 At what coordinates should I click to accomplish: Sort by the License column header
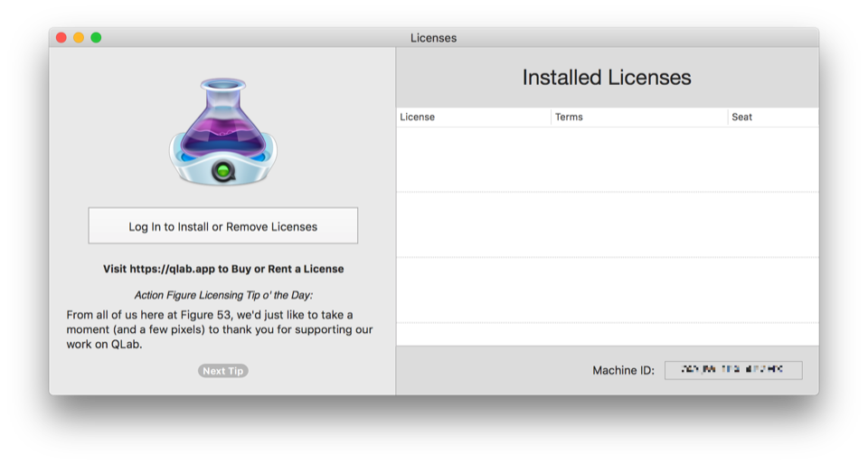point(473,117)
